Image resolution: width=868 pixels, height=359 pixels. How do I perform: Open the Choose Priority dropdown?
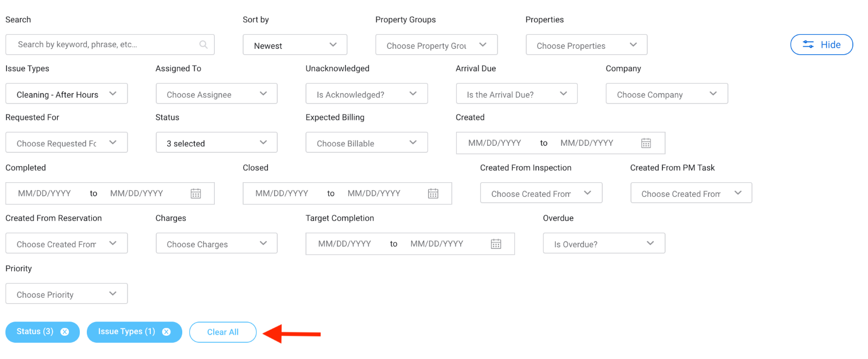coord(67,294)
